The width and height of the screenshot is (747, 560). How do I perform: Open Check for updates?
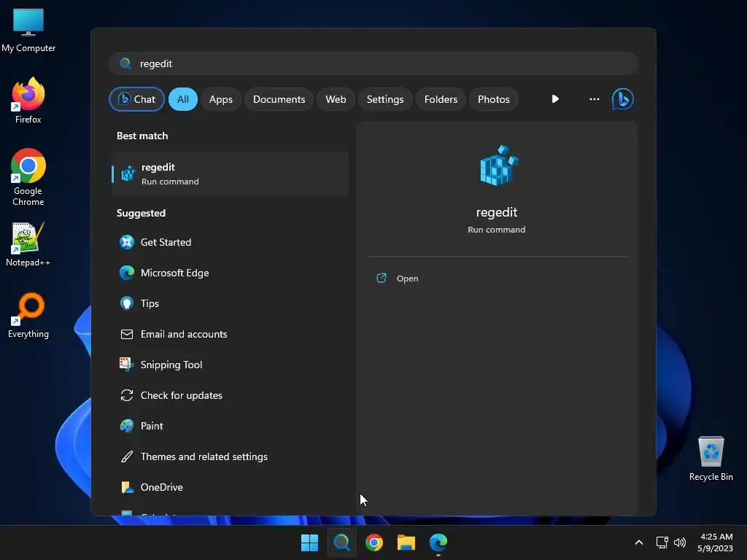[x=231, y=395]
